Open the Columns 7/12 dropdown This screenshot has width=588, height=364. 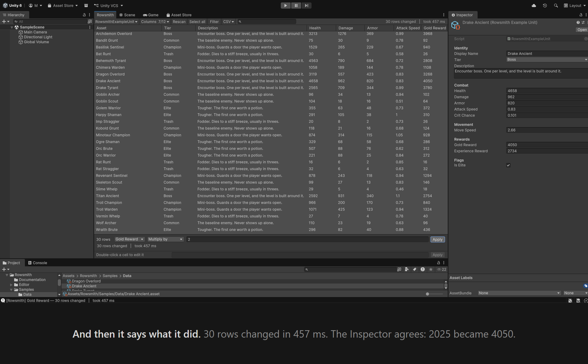(155, 22)
